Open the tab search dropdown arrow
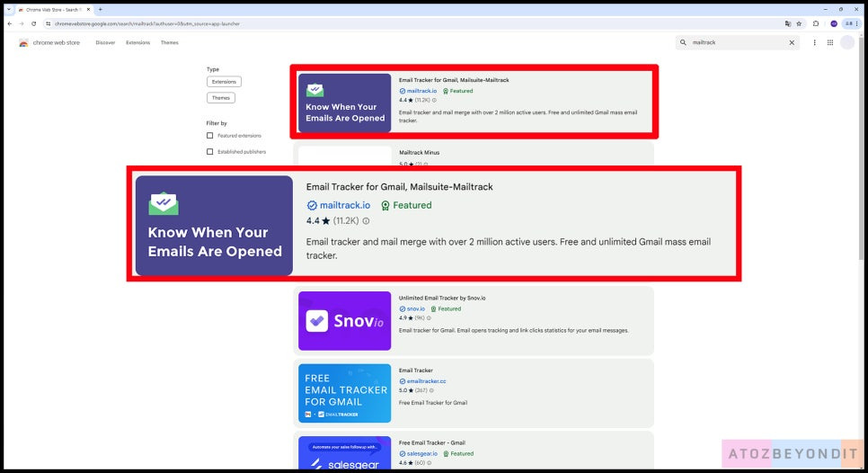868x473 pixels. 9,9
